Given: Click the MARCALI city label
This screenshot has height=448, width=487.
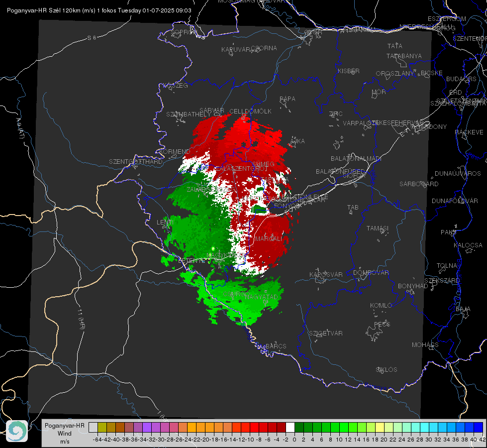Looking at the screenshot, I should 269,239.
